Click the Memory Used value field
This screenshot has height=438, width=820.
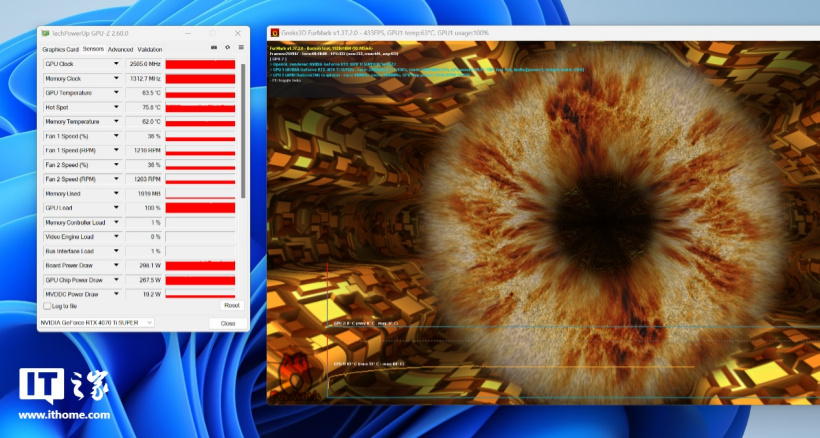pyautogui.click(x=142, y=194)
